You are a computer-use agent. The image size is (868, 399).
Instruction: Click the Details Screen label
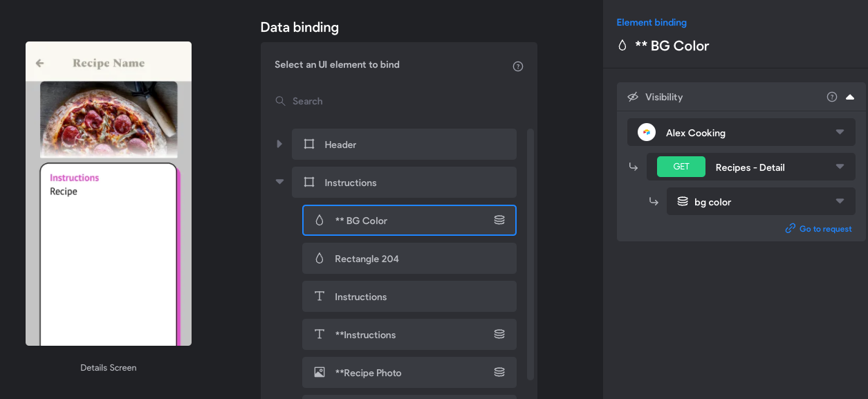tap(109, 368)
